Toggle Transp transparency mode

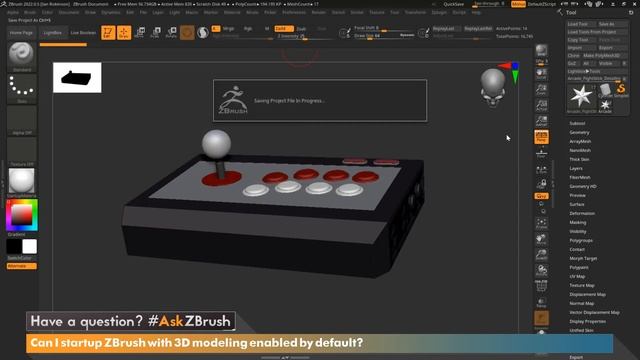[x=541, y=302]
